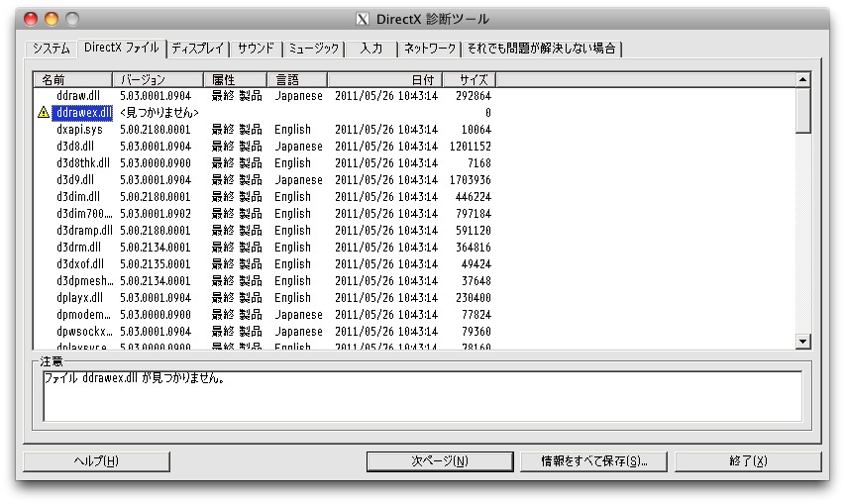Click the scroll down arrow of file list

(x=803, y=342)
